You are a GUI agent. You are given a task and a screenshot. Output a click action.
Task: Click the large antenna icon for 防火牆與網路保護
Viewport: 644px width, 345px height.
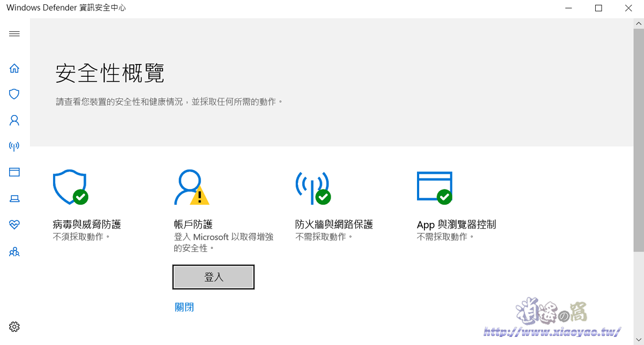313,188
